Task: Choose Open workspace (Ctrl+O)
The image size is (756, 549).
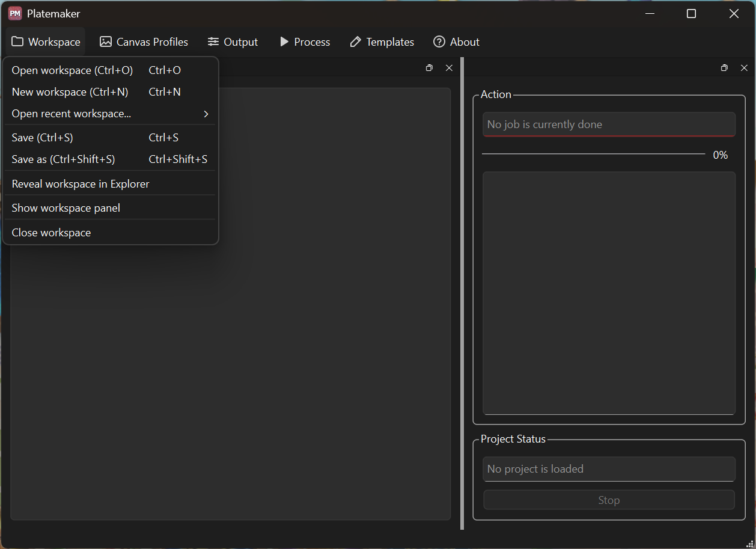Action: pyautogui.click(x=111, y=70)
